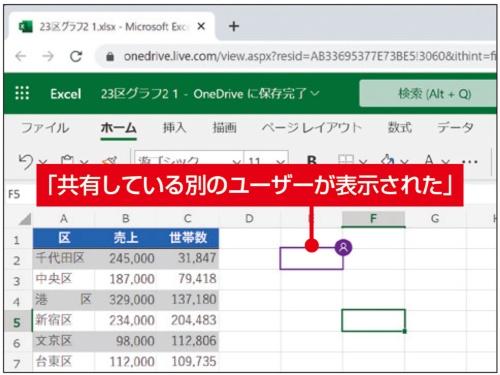500x375 pixels.
Task: Expand the Fill color dropdown arrow
Action: point(404,162)
